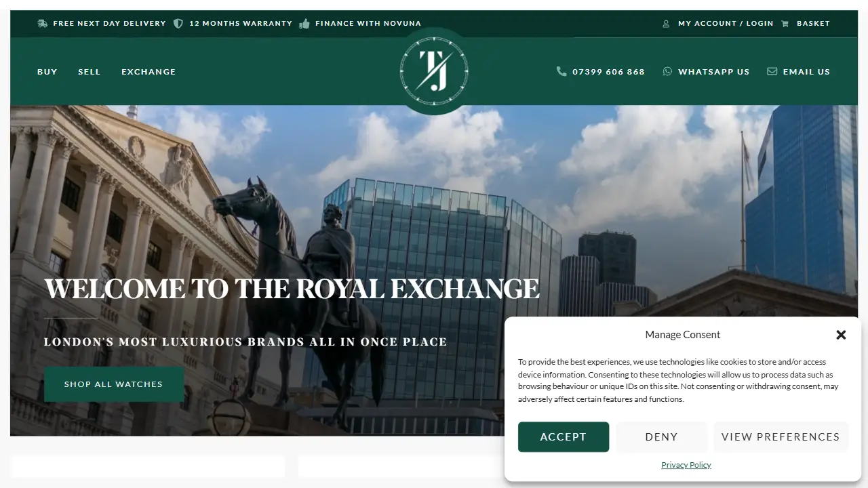Click the user account icon
The image size is (868, 488).
point(666,23)
